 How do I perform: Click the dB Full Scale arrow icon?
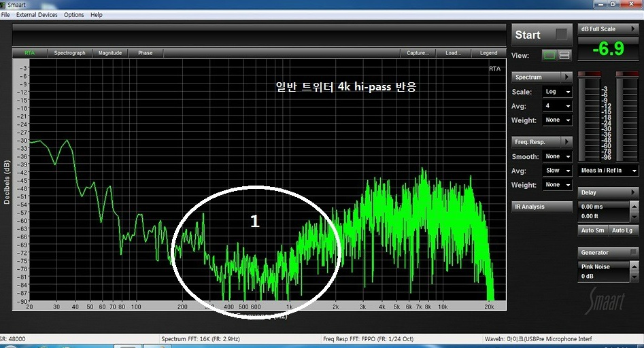[x=633, y=29]
